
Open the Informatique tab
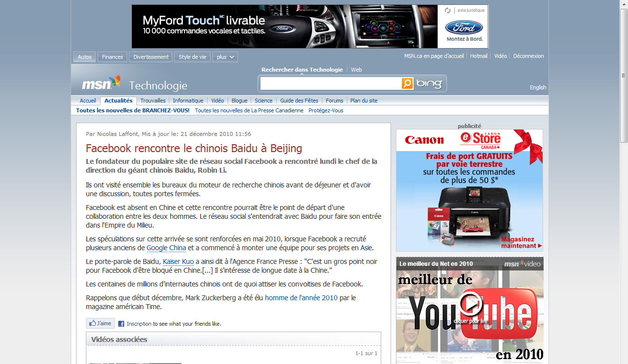(x=188, y=101)
